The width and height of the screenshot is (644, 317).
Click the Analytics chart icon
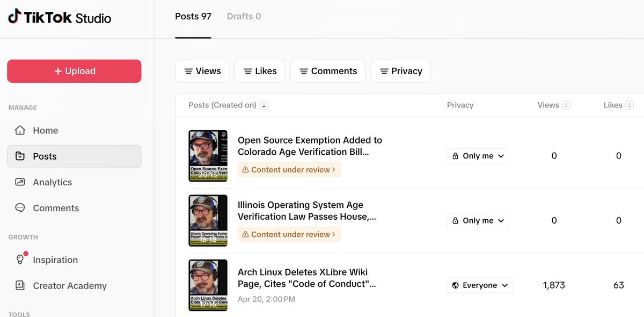pyautogui.click(x=20, y=182)
